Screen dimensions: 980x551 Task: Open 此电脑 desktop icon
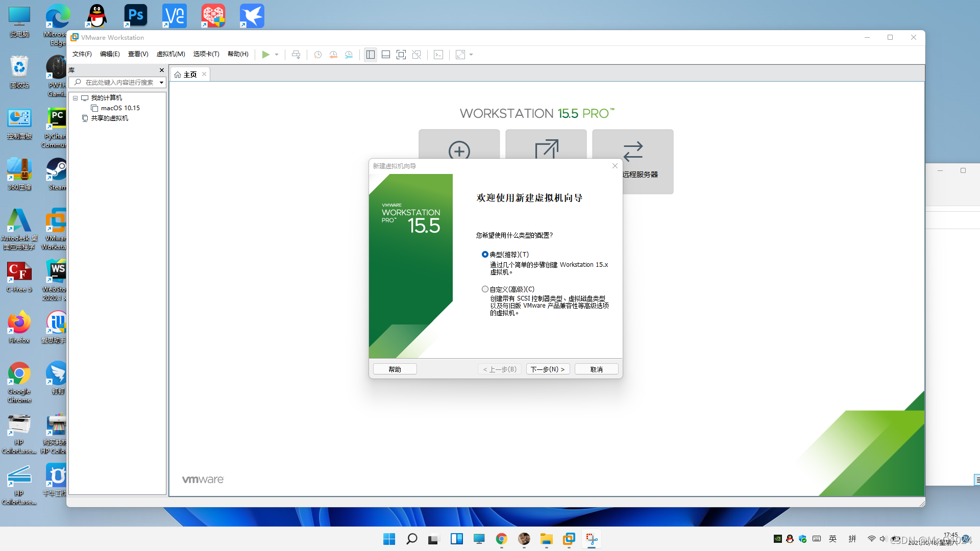click(x=19, y=21)
